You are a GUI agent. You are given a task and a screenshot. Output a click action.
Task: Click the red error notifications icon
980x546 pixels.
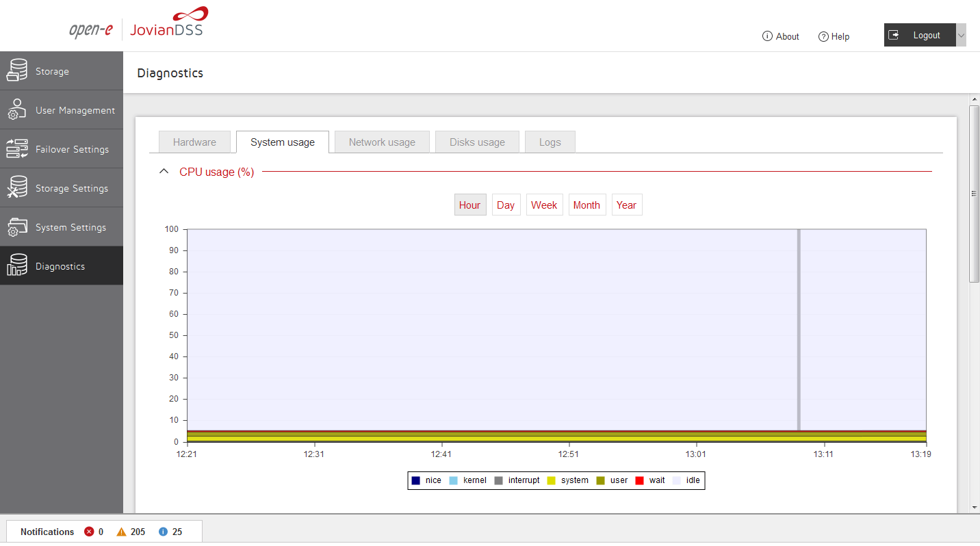[89, 532]
